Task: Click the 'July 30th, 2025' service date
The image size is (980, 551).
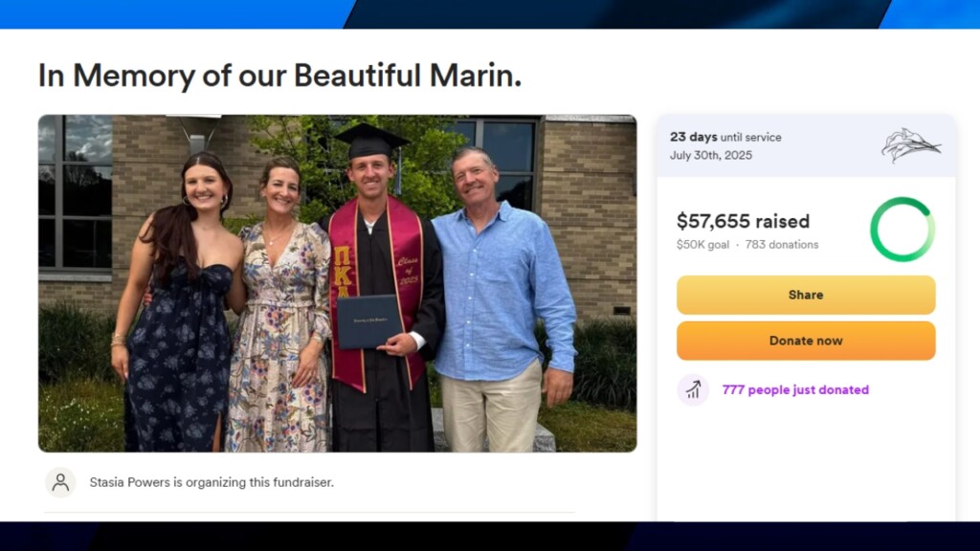Action: [711, 155]
